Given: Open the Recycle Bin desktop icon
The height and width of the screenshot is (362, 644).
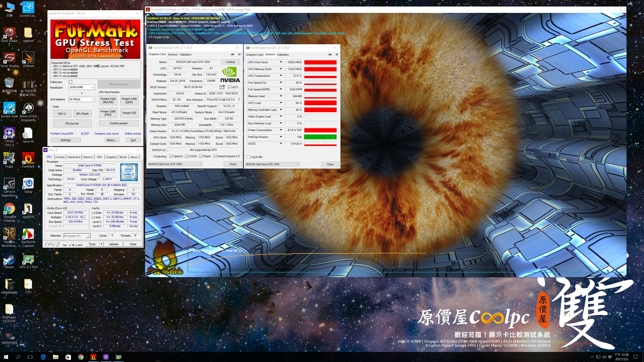Looking at the screenshot, I should (9, 85).
